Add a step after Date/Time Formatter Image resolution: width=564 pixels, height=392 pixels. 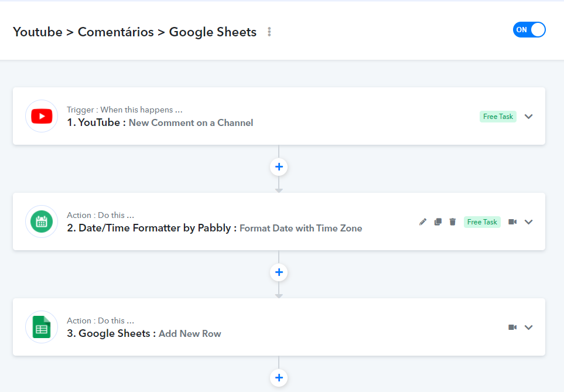point(279,272)
